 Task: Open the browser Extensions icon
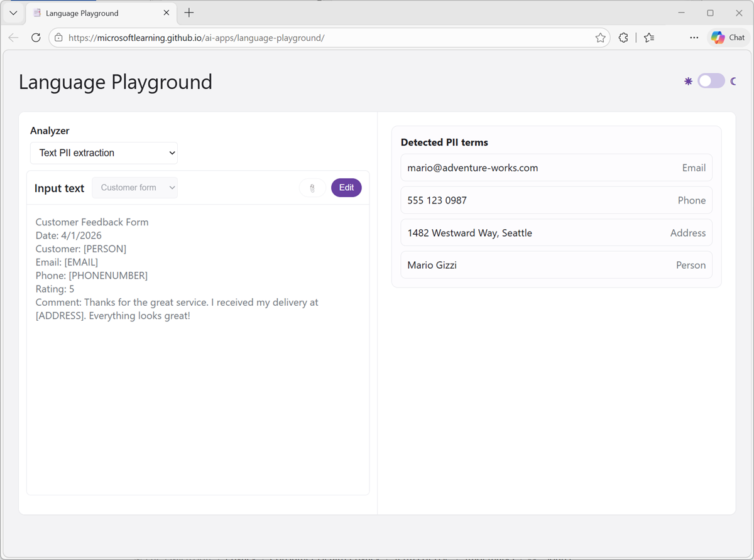pyautogui.click(x=623, y=37)
